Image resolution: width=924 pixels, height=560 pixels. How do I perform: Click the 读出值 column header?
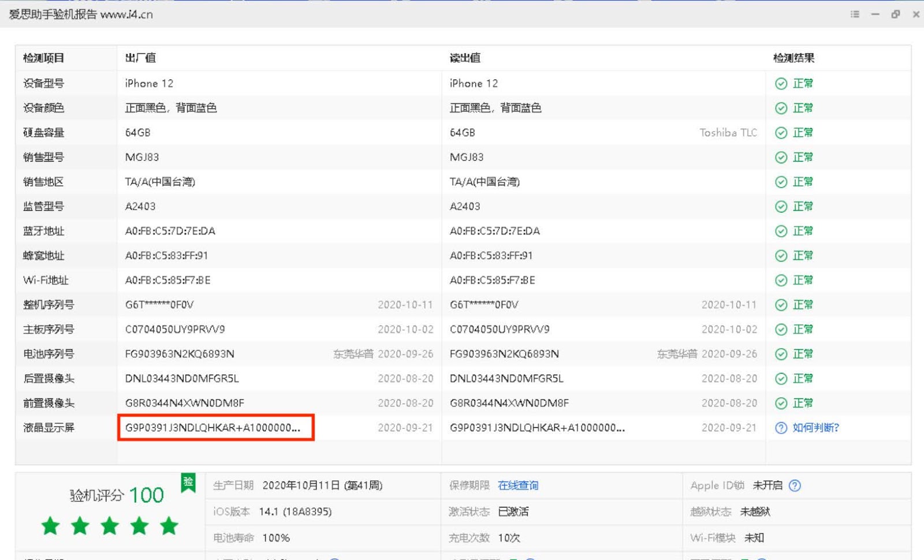(465, 58)
